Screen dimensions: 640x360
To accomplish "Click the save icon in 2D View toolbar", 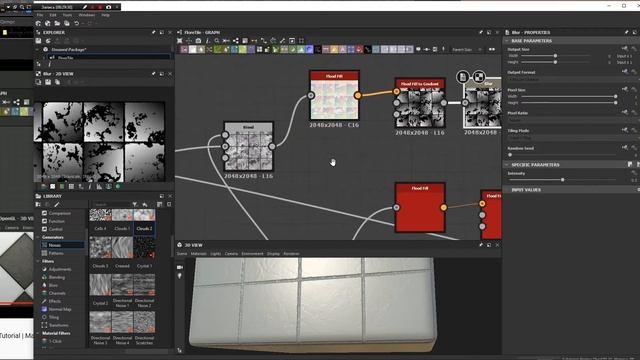I will click(48, 82).
